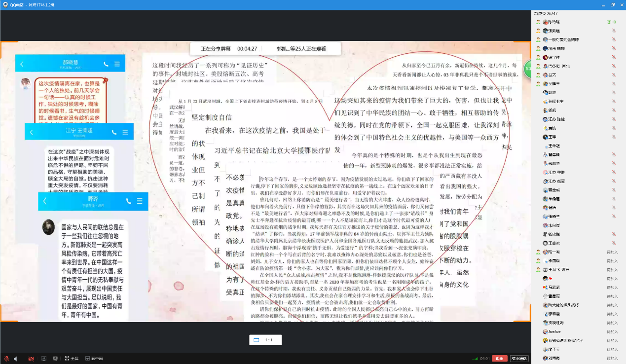Click the share screen monitor icon
626x364 pixels.
click(44, 359)
